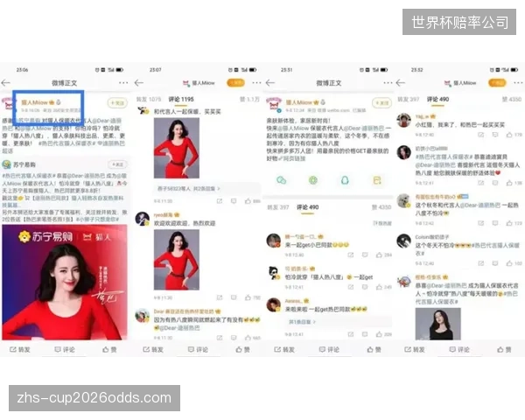Open 评论 490 tab in 23:51 screen
Screen dimensions: 525x420
[307, 207]
